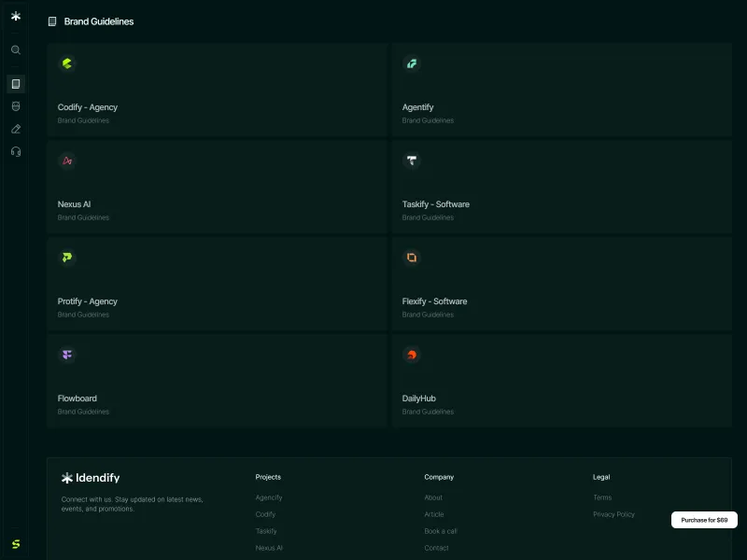Click the Brand Guidelines page heading

pyautogui.click(x=99, y=21)
